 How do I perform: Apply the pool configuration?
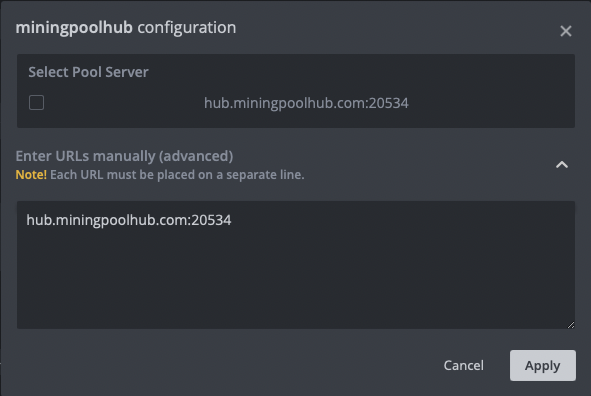[543, 365]
